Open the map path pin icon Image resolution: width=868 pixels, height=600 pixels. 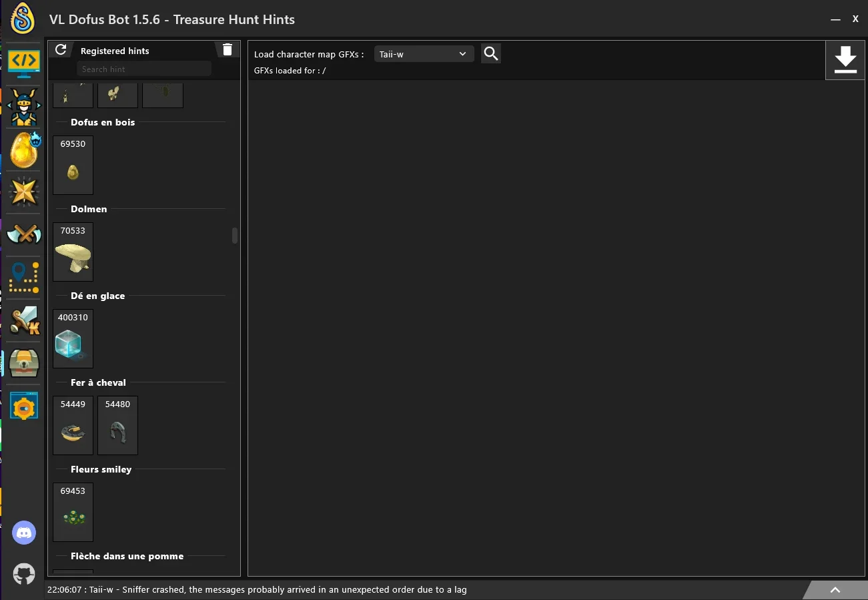24,278
